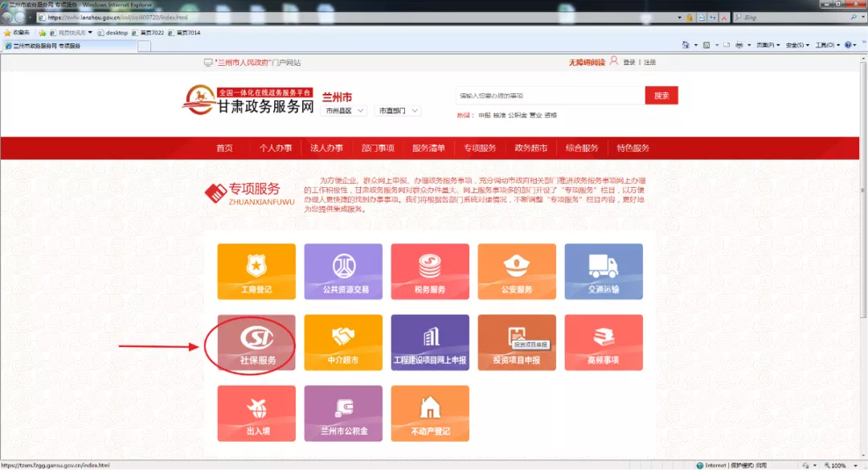Focus the service search input field
The width and height of the screenshot is (868, 470).
click(x=550, y=96)
